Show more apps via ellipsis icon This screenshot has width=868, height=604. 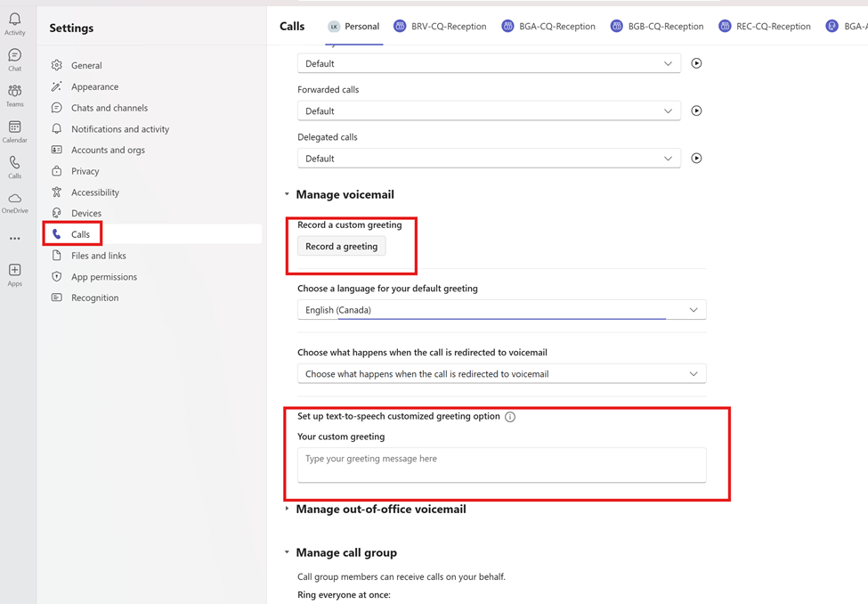[15, 239]
